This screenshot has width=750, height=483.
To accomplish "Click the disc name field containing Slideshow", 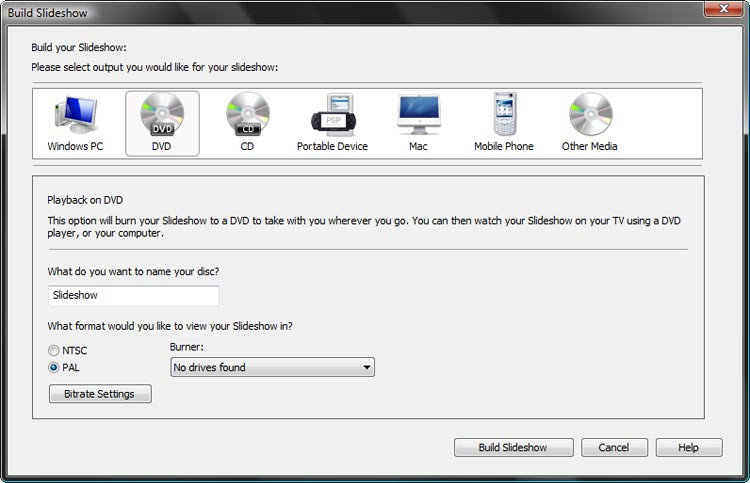I will (x=134, y=296).
